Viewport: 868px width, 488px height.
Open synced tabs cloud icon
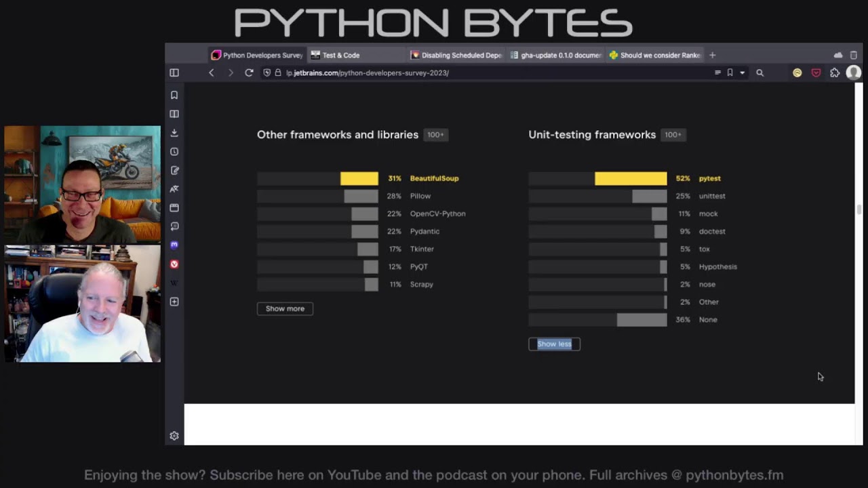click(x=838, y=55)
